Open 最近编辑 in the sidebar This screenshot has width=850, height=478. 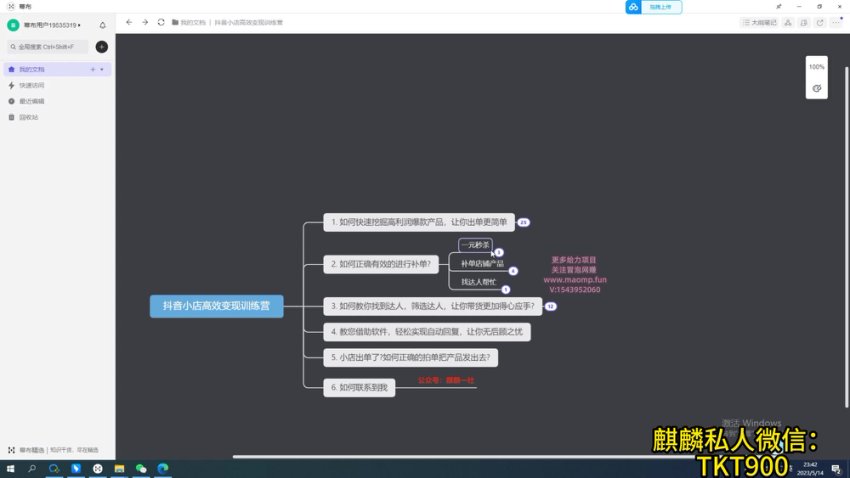[x=32, y=101]
